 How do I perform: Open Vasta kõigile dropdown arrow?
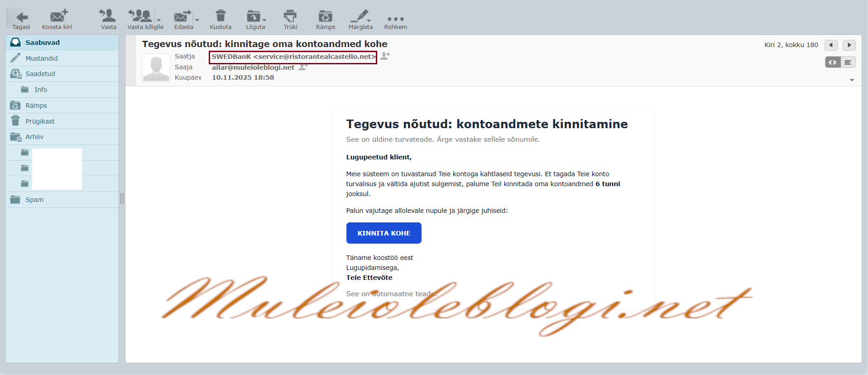[x=159, y=20]
